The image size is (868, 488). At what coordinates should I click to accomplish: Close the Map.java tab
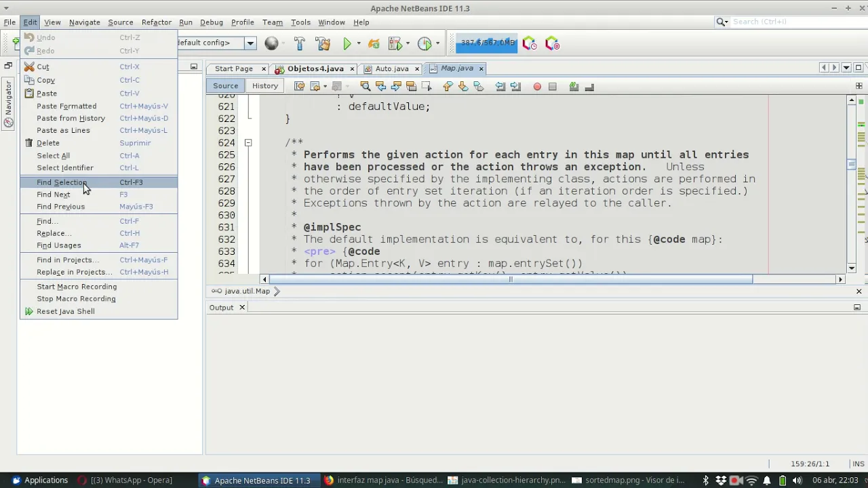[481, 68]
